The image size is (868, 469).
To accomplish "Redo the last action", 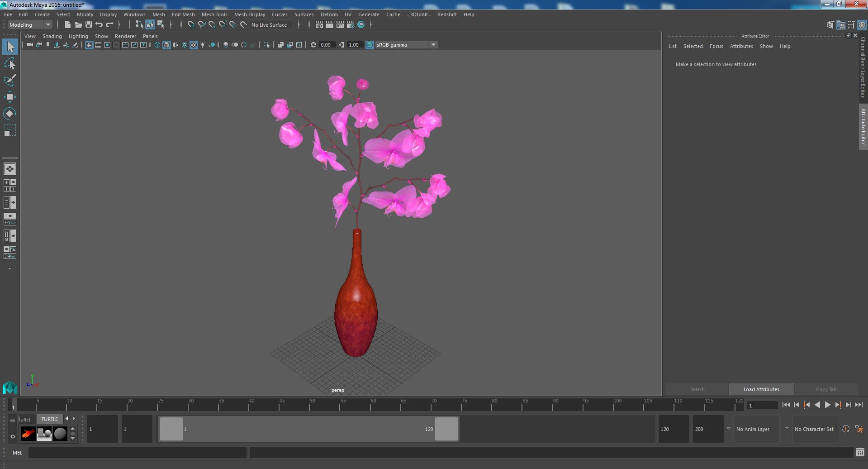I will pos(109,24).
